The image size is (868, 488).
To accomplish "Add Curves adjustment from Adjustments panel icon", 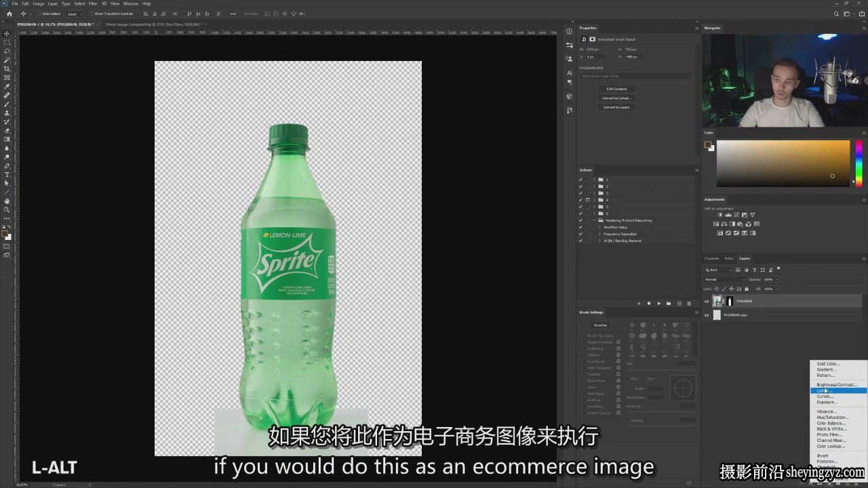I will pyautogui.click(x=736, y=215).
